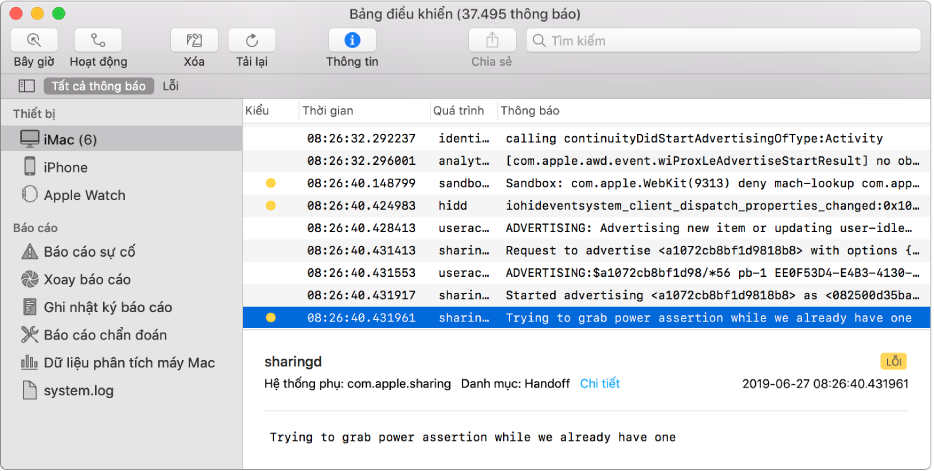Select the 08:26:32.296001 log row
934x471 pixels.
click(586, 161)
